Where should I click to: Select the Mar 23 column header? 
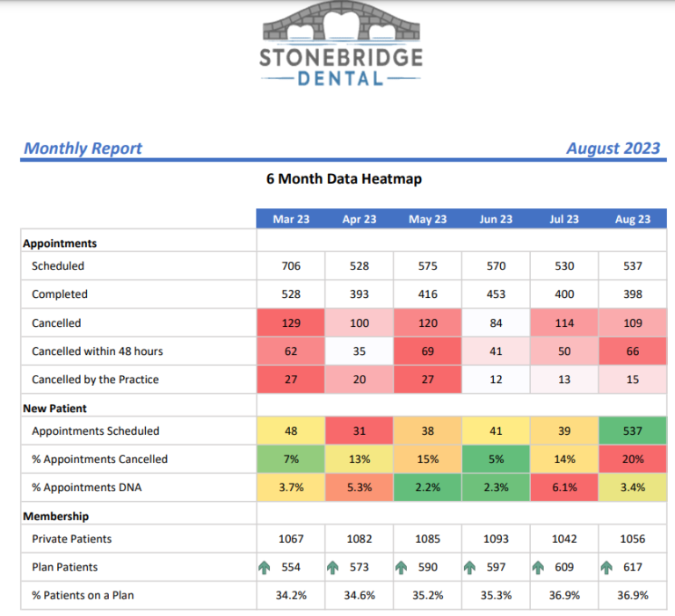(290, 220)
